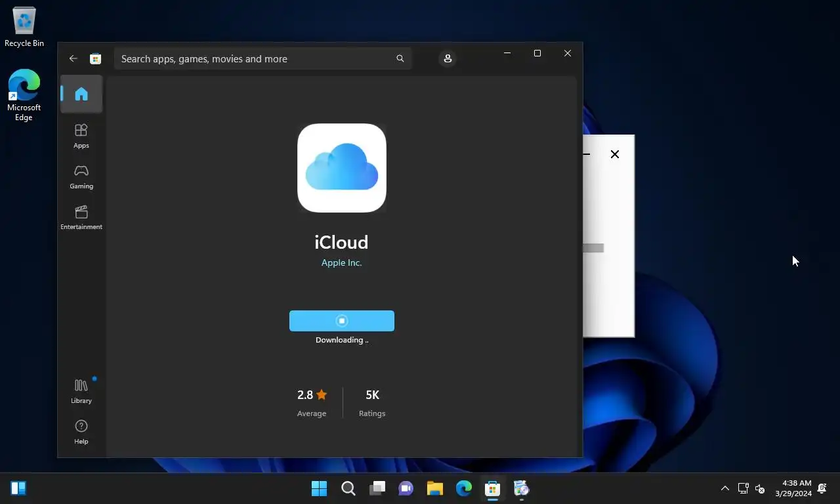Go back using the Store back arrow

73,58
